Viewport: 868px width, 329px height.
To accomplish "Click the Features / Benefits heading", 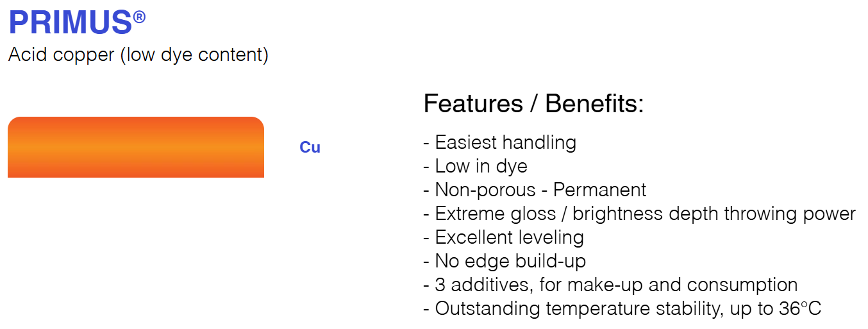I will pyautogui.click(x=533, y=103).
